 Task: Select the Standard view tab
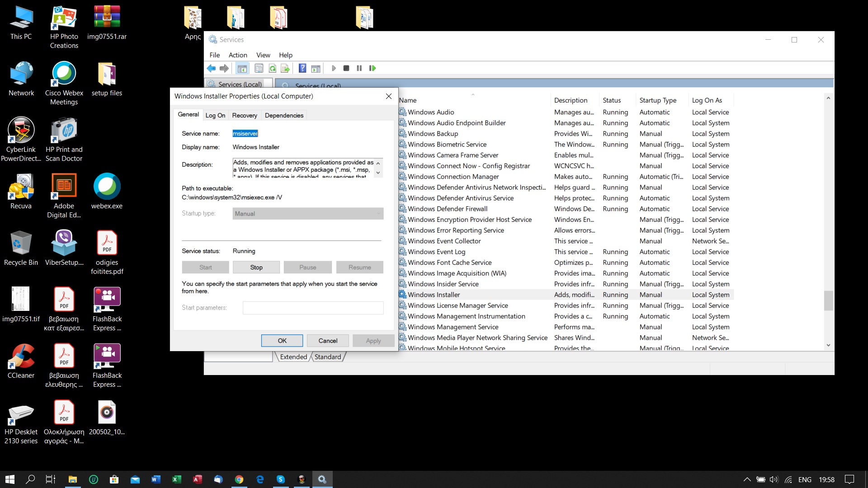tap(328, 357)
